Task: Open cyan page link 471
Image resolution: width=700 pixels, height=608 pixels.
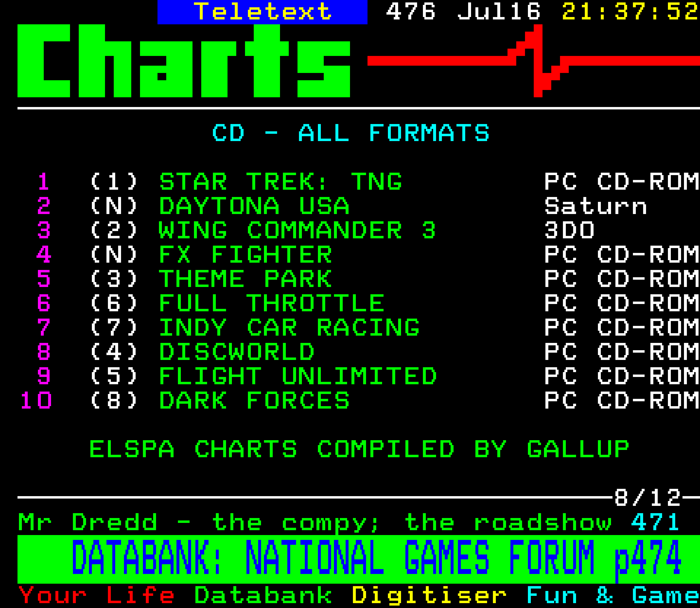Action: click(x=655, y=522)
